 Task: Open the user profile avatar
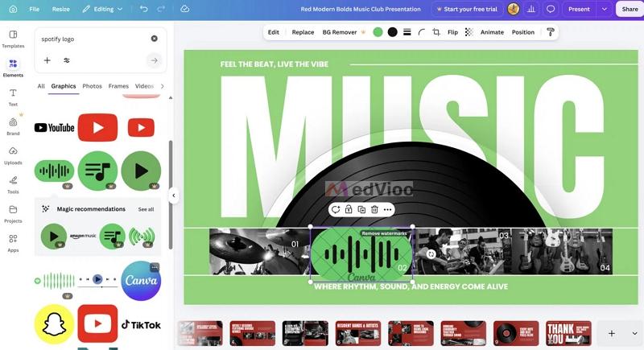pyautogui.click(x=513, y=9)
